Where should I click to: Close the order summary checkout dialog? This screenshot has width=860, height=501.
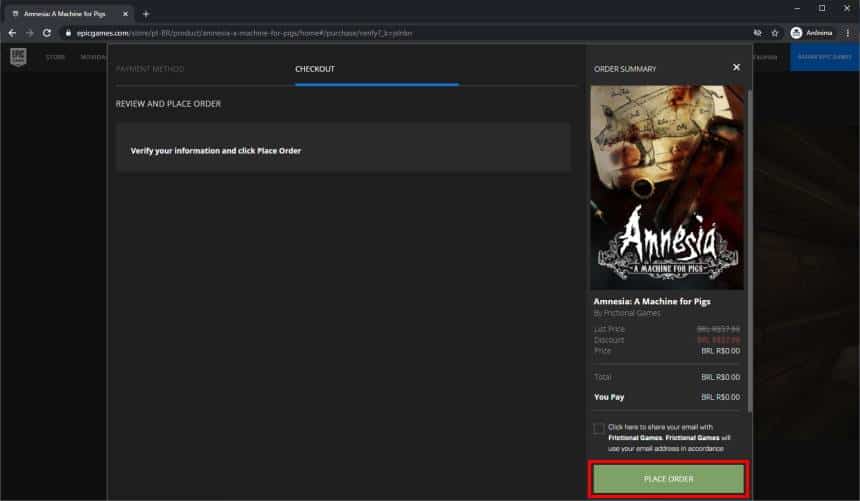coord(736,67)
